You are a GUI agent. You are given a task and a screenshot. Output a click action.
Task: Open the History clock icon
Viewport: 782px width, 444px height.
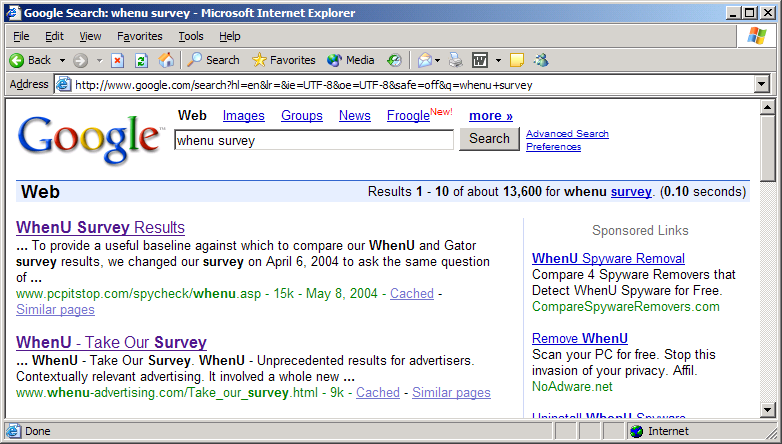(394, 60)
